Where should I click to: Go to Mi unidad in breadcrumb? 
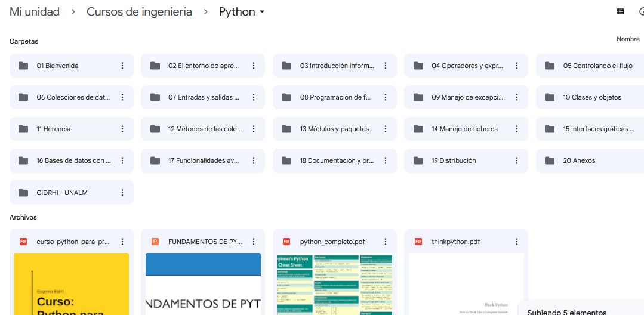pos(35,11)
